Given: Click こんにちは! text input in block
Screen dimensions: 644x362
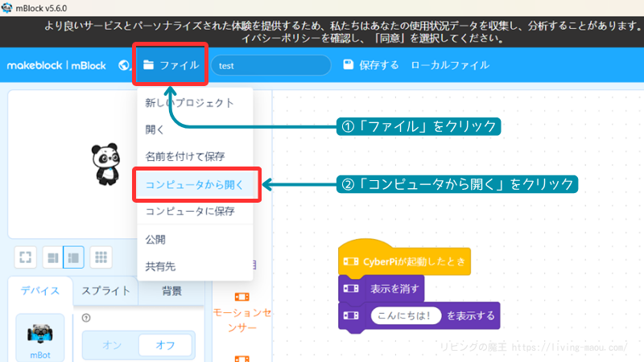Looking at the screenshot, I should click(405, 315).
